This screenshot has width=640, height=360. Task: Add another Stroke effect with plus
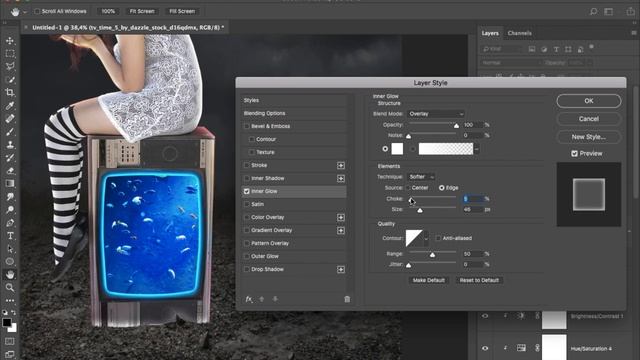[341, 165]
